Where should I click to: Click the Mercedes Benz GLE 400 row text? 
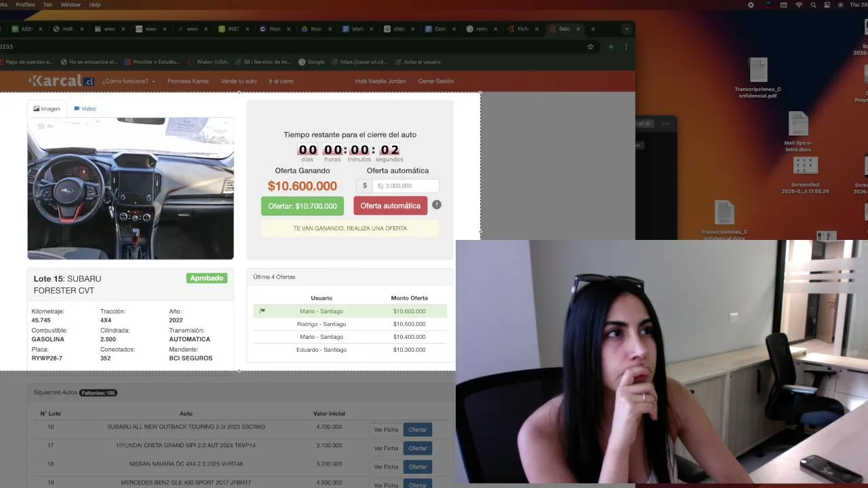(186, 483)
